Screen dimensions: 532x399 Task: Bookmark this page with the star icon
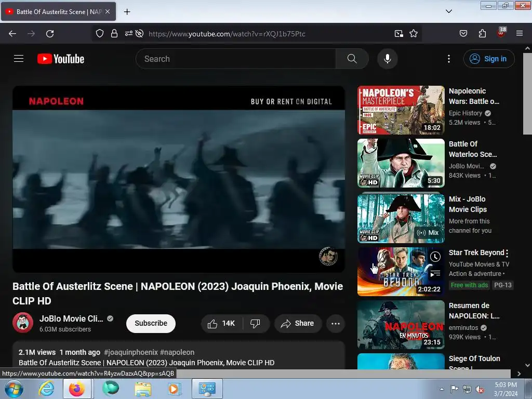pos(414,34)
